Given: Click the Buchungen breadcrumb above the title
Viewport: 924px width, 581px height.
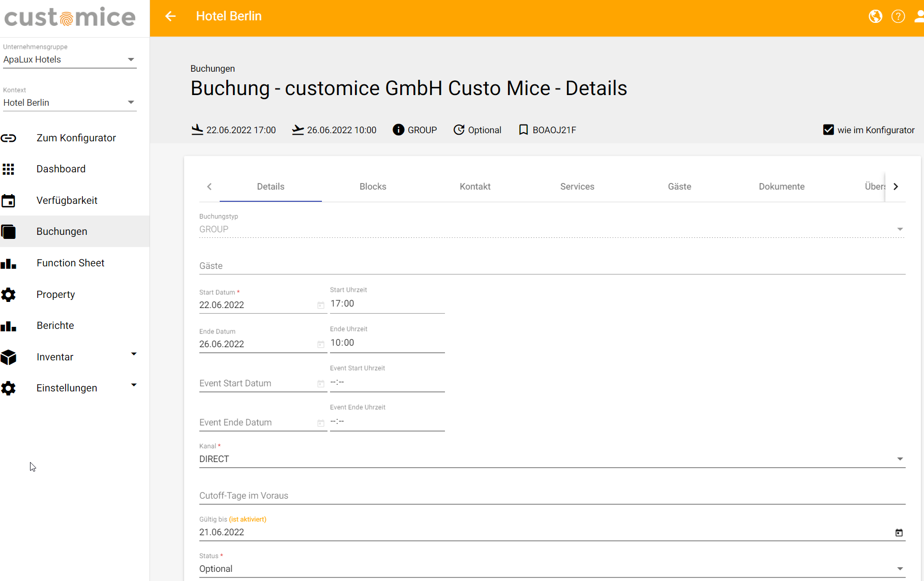Looking at the screenshot, I should point(213,69).
